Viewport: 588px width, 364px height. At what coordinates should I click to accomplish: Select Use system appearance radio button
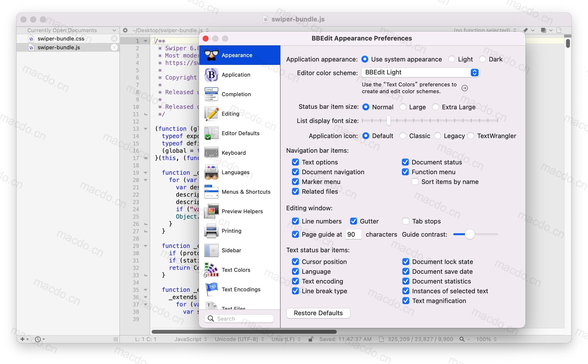click(365, 59)
